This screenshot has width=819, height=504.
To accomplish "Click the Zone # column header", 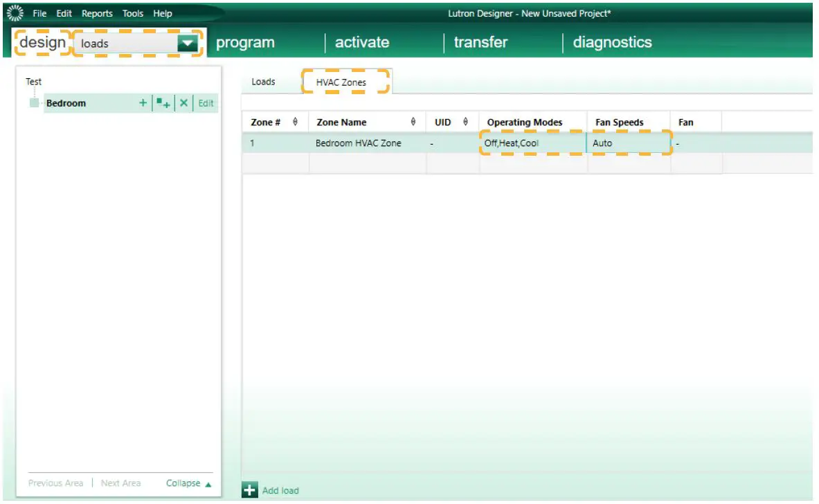I will (265, 123).
